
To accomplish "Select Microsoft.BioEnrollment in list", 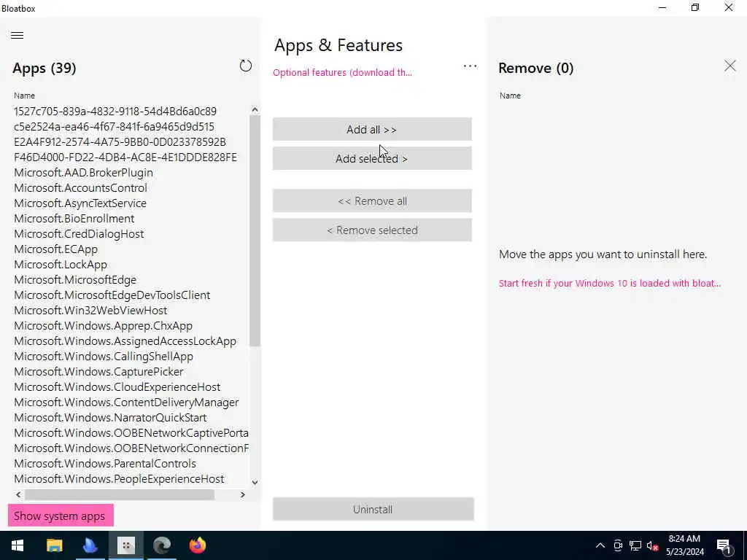I will click(x=74, y=219).
